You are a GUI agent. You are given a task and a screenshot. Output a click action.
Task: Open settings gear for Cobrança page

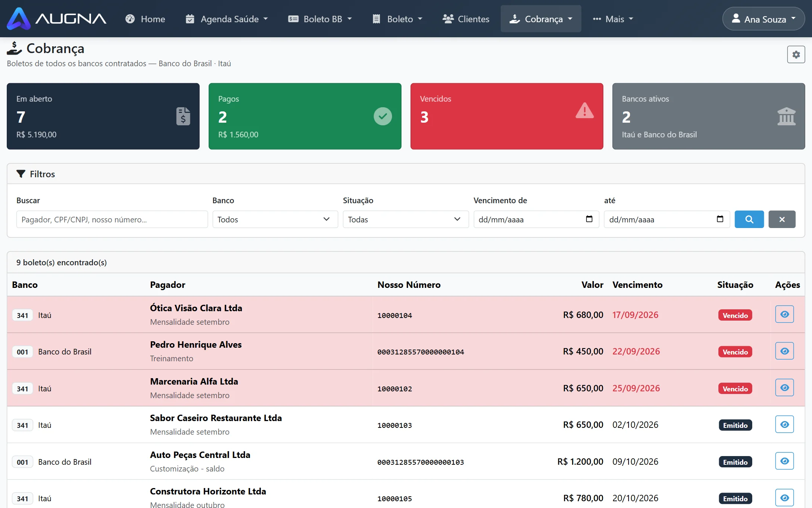(x=796, y=55)
